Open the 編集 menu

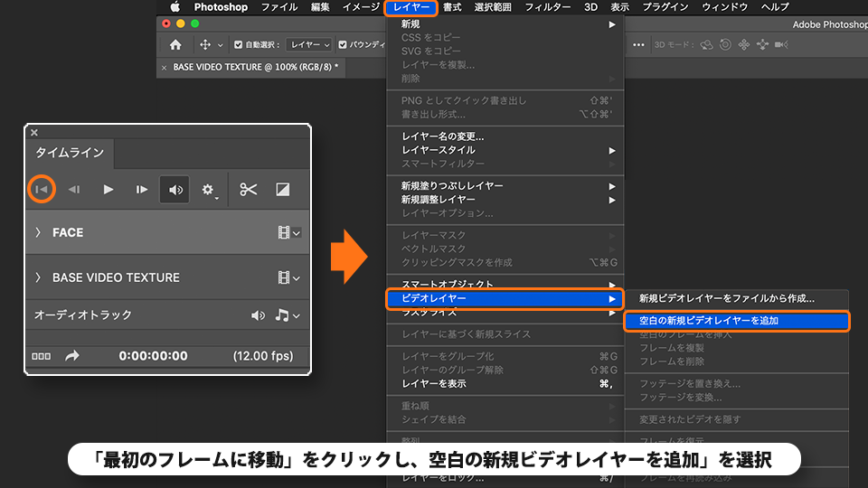[320, 7]
